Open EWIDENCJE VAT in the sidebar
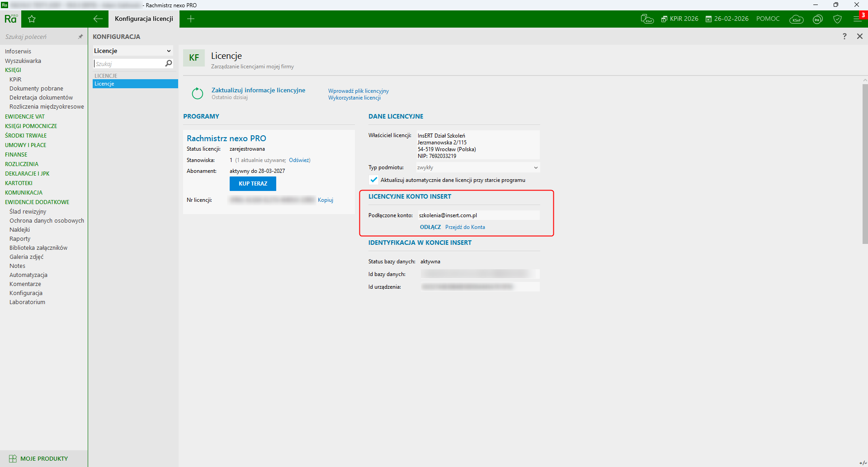Viewport: 868px width, 467px height. click(25, 117)
